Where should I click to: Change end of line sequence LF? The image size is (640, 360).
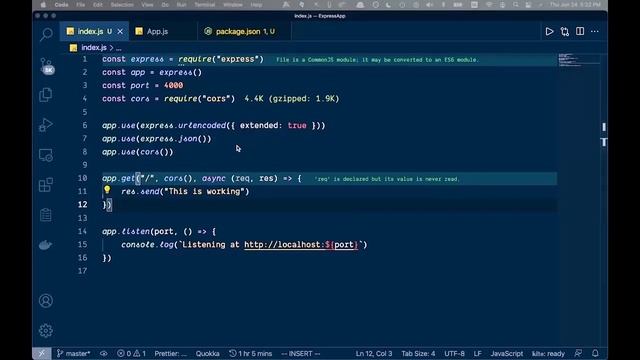tap(477, 353)
